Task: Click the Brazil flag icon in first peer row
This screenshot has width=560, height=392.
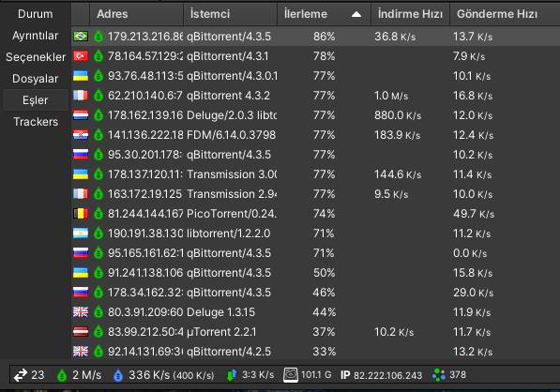Action: click(x=81, y=36)
